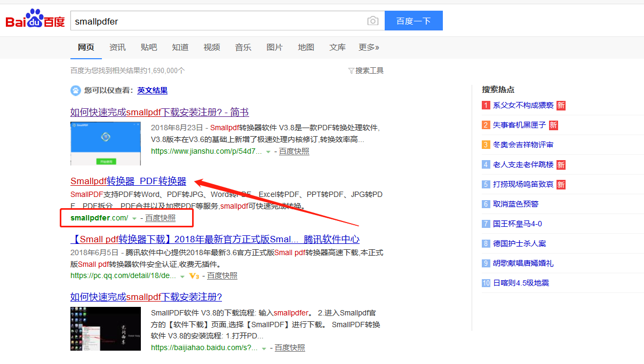Viewport: 644px width, 364px height.
Task: Show 图片 results
Action: 274,48
